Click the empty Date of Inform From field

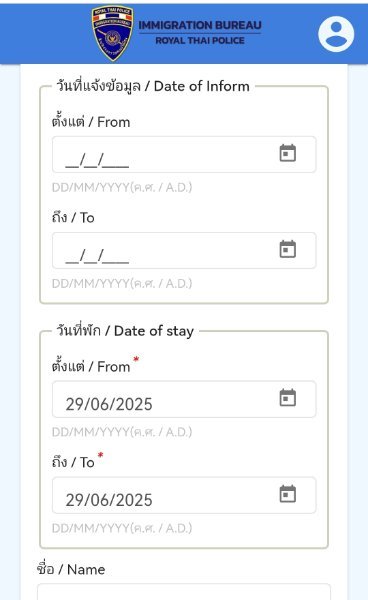point(184,154)
